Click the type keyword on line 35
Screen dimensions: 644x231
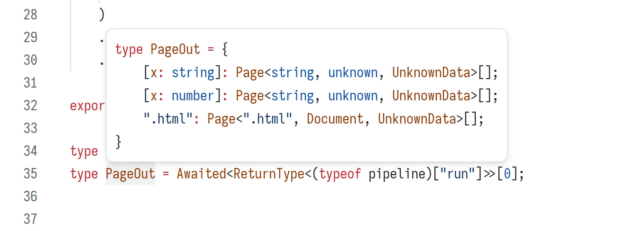pyautogui.click(x=84, y=174)
